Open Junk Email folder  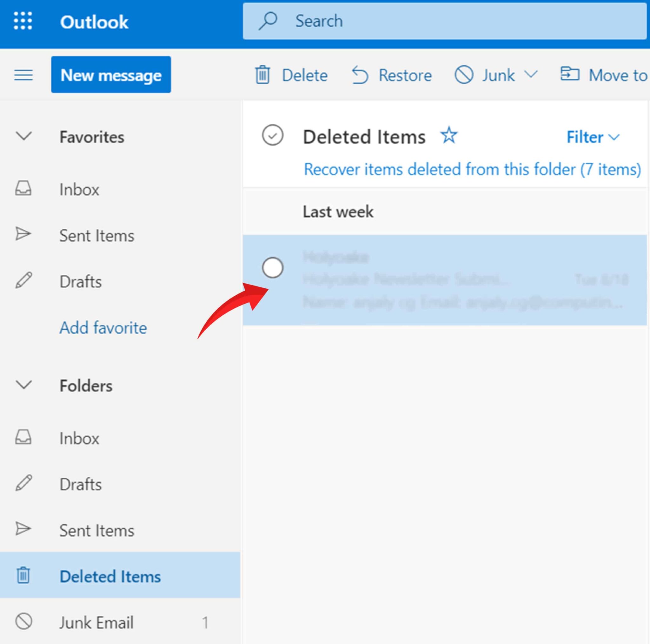pyautogui.click(x=96, y=622)
